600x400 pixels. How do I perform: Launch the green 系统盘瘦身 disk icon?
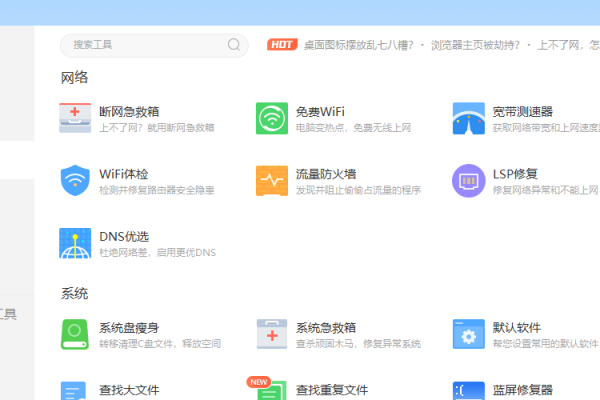tap(75, 334)
